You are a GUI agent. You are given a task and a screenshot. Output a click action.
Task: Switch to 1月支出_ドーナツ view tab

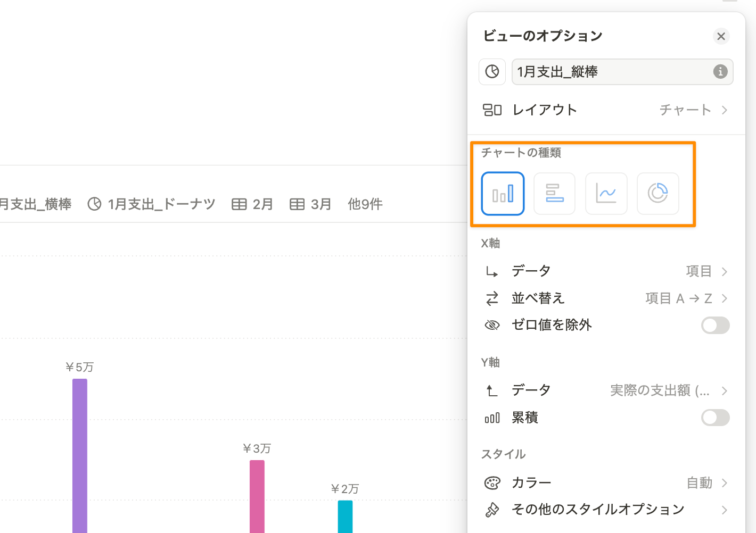151,204
